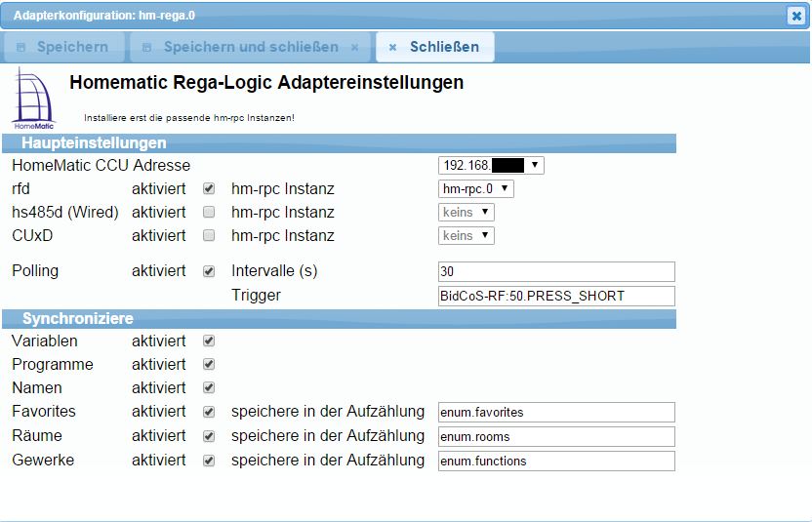Viewport: 812px width, 522px height.
Task: Click the x icon on Schließen button
Action: pyautogui.click(x=392, y=47)
